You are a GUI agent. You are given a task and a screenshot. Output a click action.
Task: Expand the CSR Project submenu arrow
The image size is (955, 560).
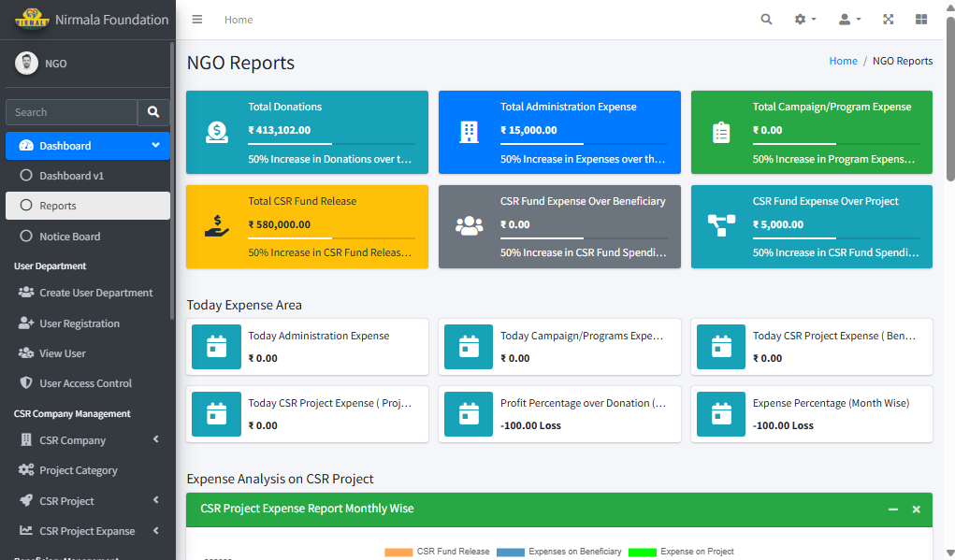click(156, 500)
